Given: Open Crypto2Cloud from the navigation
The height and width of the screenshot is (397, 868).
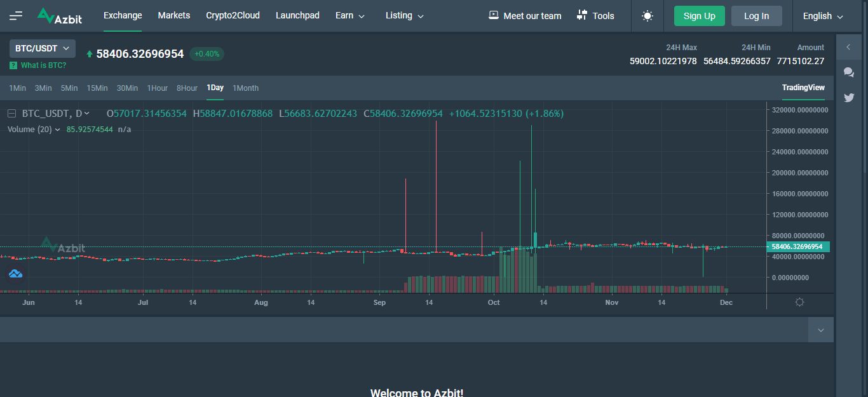Looking at the screenshot, I should click(233, 15).
